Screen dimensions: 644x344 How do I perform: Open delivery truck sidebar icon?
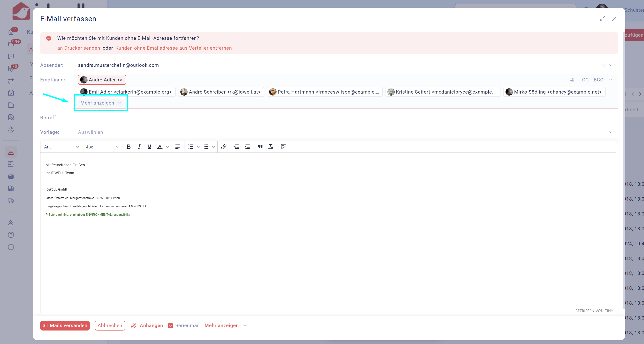point(11,200)
